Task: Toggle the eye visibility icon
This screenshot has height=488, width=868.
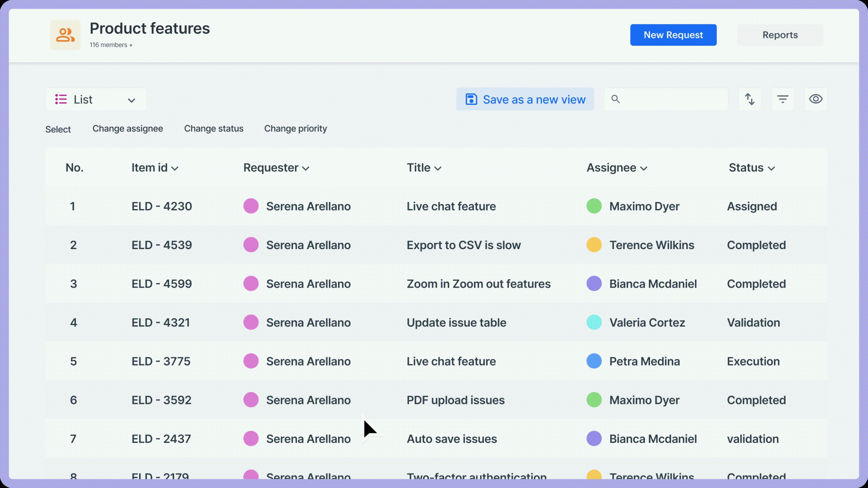Action: tap(815, 99)
